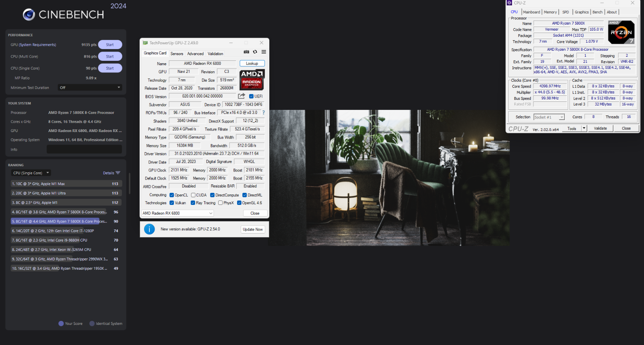Switch to the Memory tab in CPU-Z

pos(550,12)
